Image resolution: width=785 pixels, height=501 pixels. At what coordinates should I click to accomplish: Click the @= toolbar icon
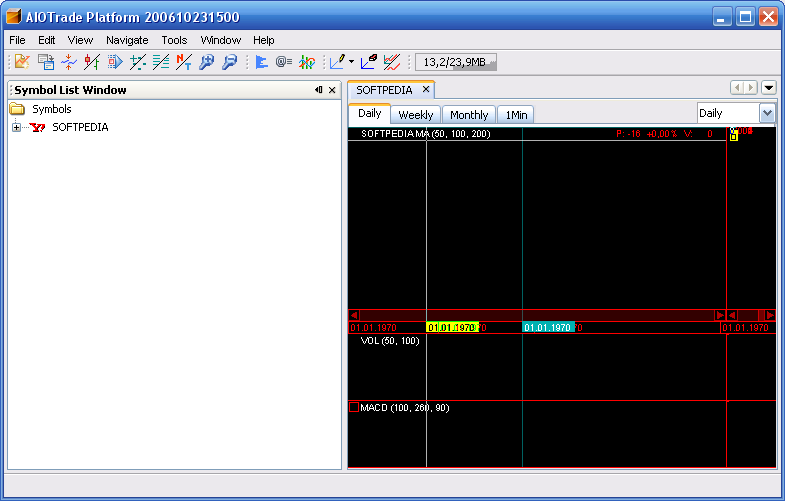tap(284, 62)
